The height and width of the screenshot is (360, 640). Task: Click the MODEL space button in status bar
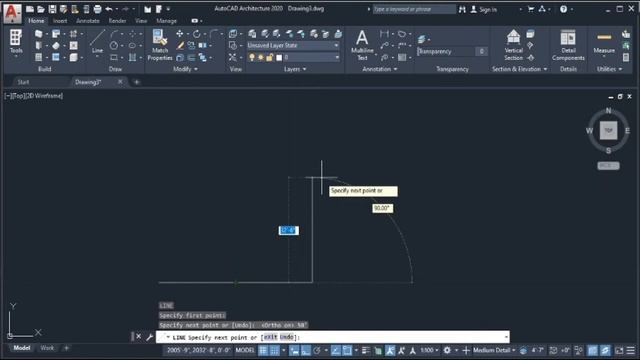[245, 350]
